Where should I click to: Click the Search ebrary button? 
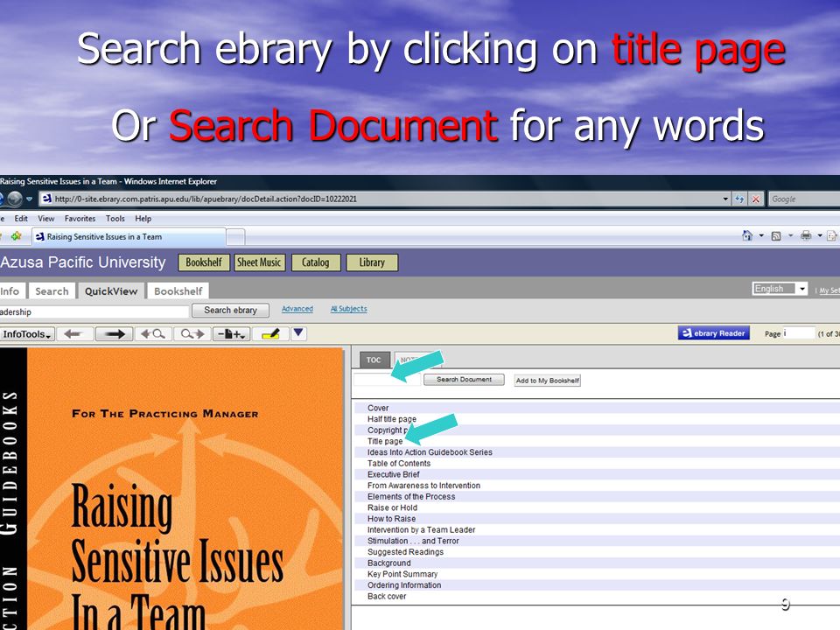pyautogui.click(x=230, y=310)
